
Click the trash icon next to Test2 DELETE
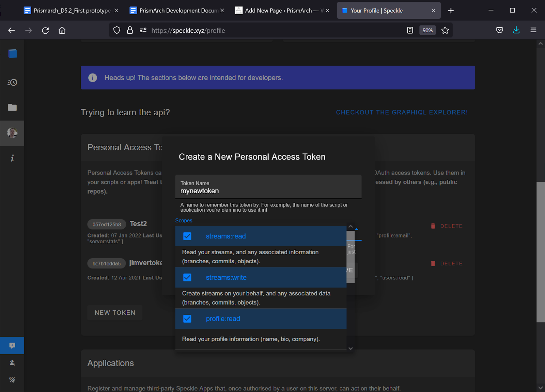tap(433, 226)
